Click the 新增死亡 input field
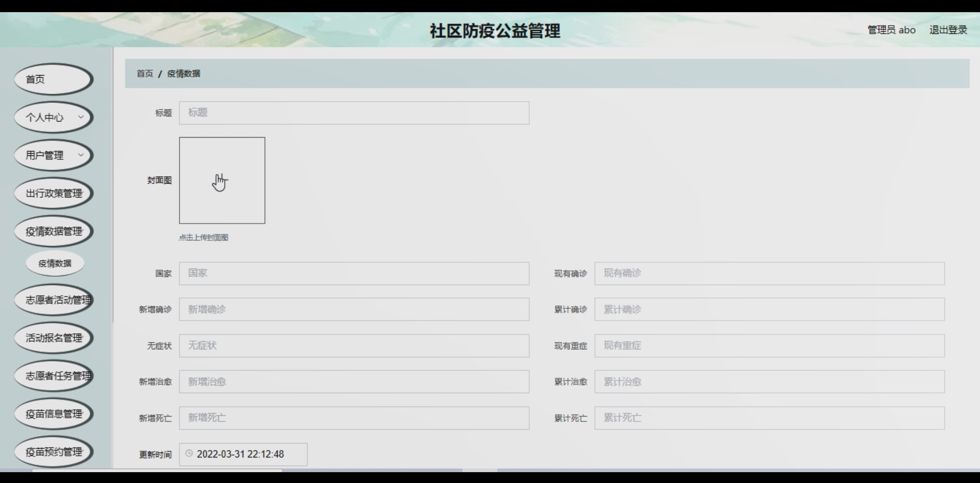Image resolution: width=980 pixels, height=483 pixels. point(354,418)
